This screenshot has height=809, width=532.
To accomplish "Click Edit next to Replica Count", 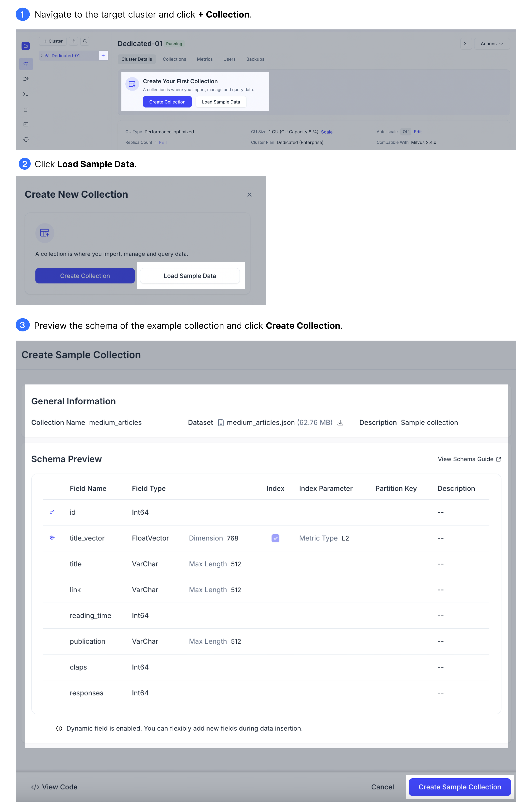I will pos(163,143).
